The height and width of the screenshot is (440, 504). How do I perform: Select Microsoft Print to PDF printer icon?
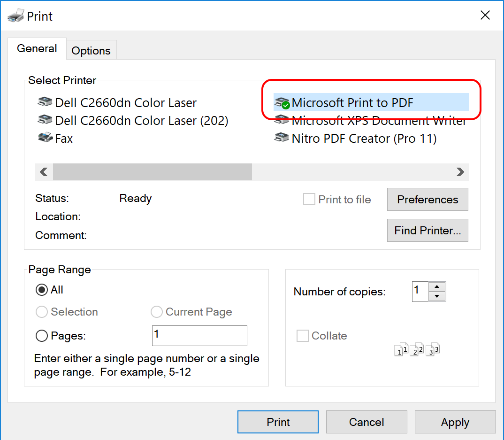(x=282, y=103)
